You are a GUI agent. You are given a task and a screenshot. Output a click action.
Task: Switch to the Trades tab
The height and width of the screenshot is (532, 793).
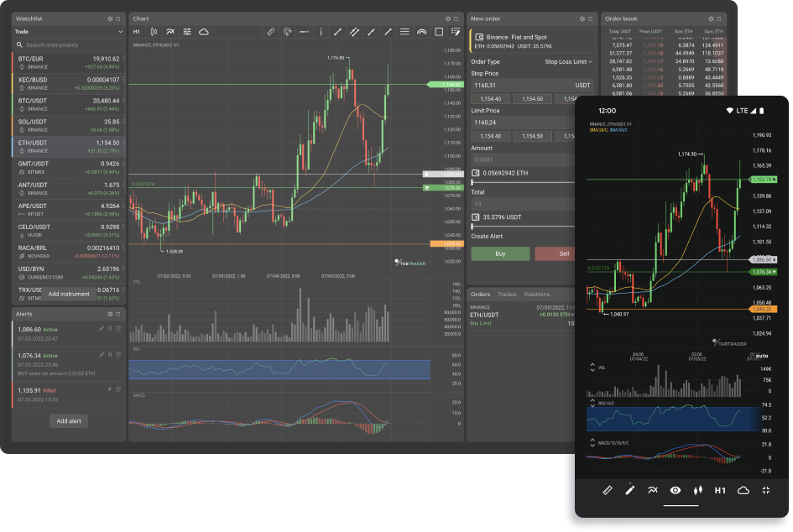[507, 295]
